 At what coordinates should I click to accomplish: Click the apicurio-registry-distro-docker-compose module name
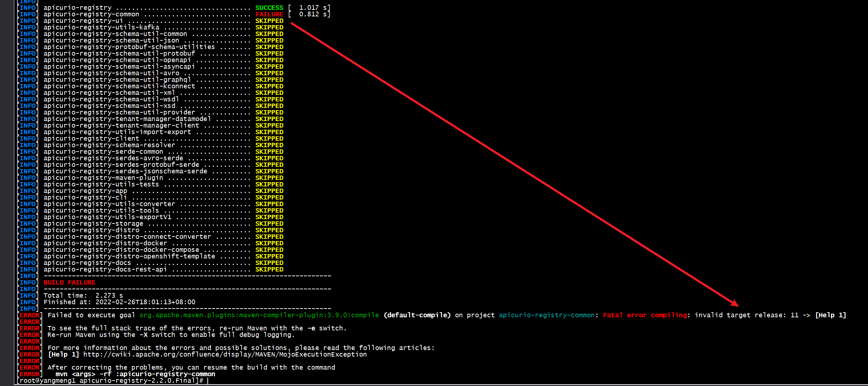pyautogui.click(x=121, y=250)
